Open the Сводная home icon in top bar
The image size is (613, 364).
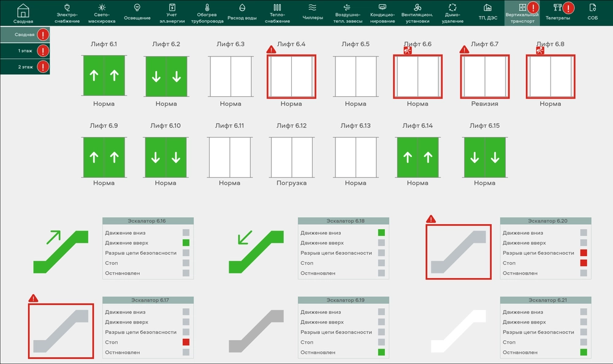tap(23, 10)
